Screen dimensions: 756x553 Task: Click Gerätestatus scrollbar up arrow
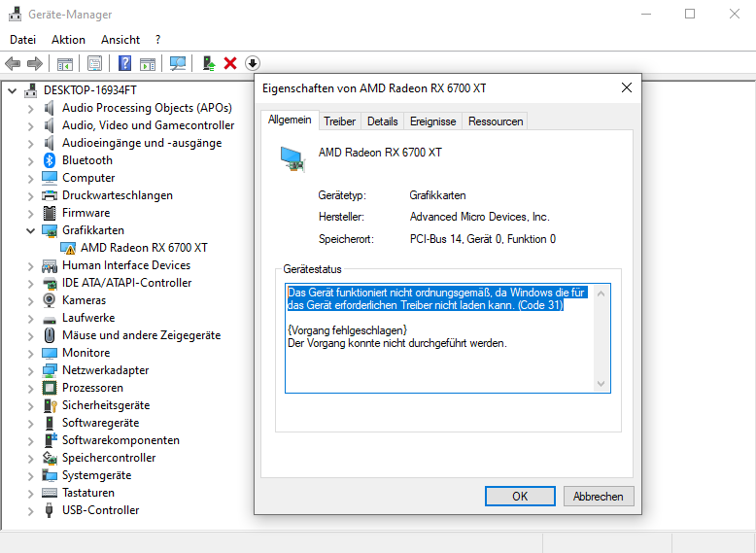click(x=601, y=294)
